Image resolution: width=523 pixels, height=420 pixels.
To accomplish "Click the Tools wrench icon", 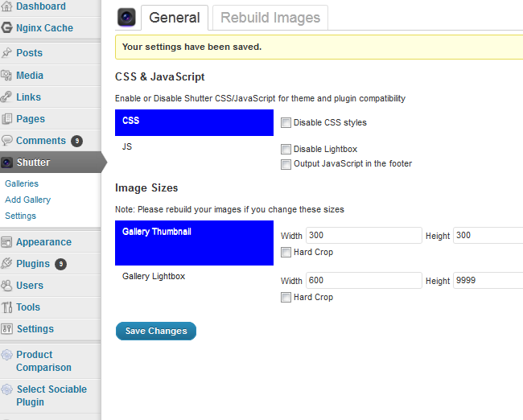I will point(6,307).
